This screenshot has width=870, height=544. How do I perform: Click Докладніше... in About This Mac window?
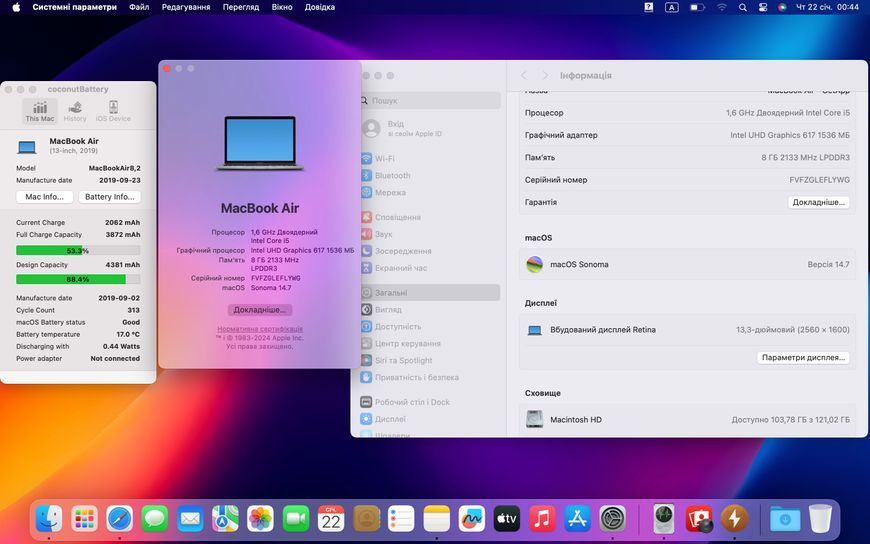[260, 310]
